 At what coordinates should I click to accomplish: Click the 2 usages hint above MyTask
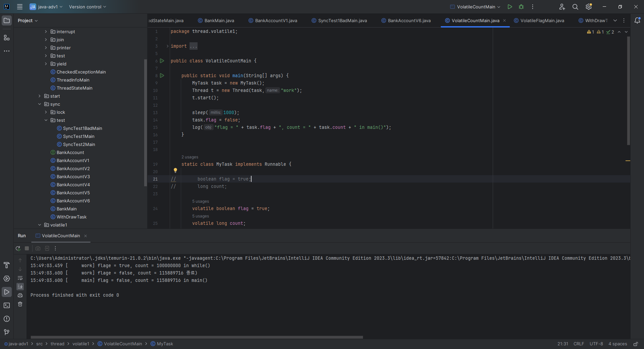pyautogui.click(x=190, y=157)
